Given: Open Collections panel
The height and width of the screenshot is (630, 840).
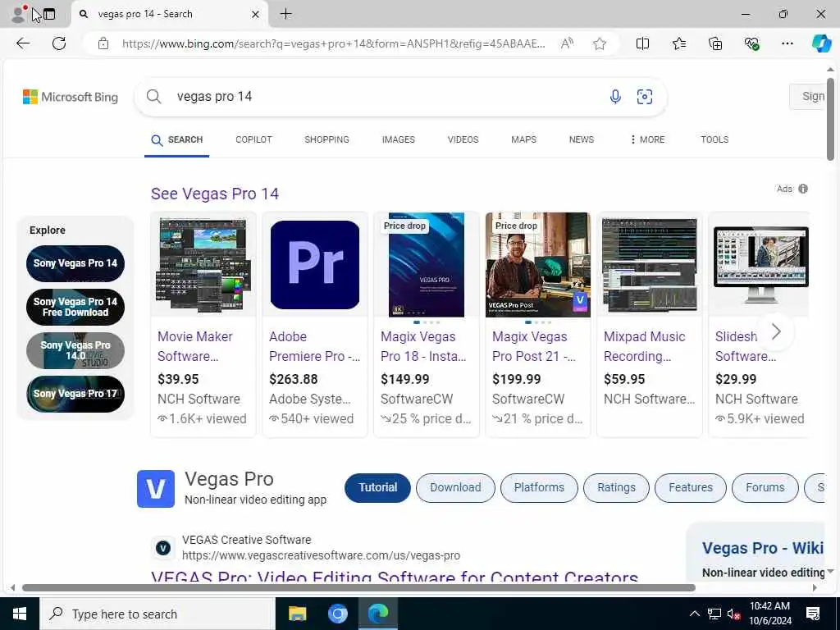Looking at the screenshot, I should [x=715, y=43].
